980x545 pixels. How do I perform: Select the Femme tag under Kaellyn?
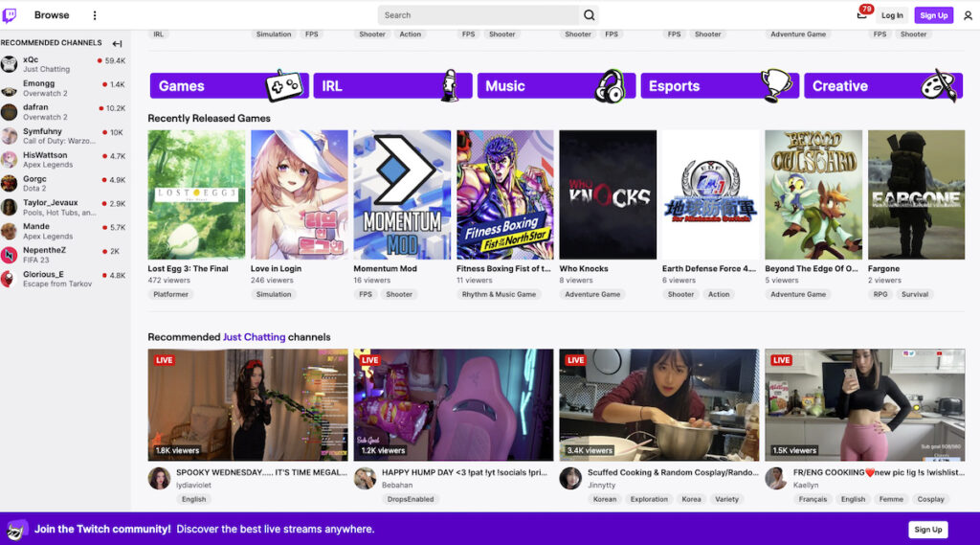[891, 499]
